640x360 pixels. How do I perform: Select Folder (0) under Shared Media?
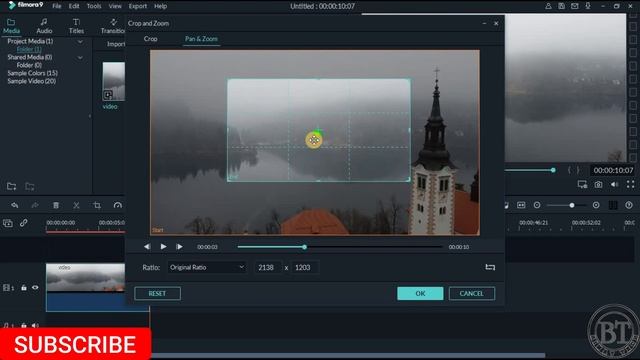pos(29,65)
